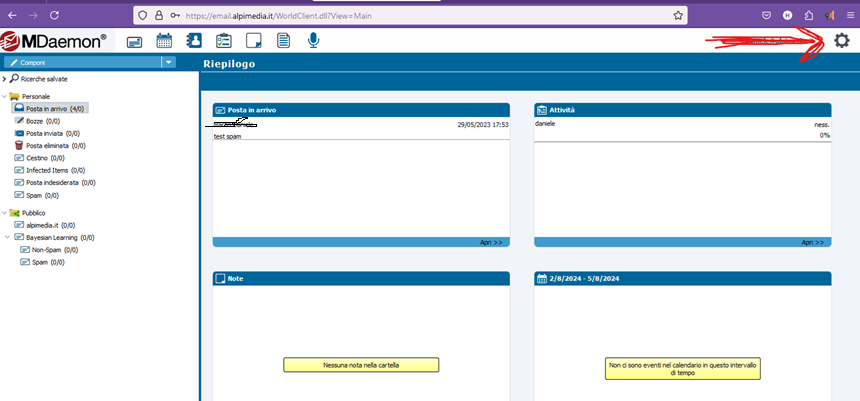The width and height of the screenshot is (860, 401).
Task: Open the Mail view icon in toolbar
Action: click(x=134, y=41)
